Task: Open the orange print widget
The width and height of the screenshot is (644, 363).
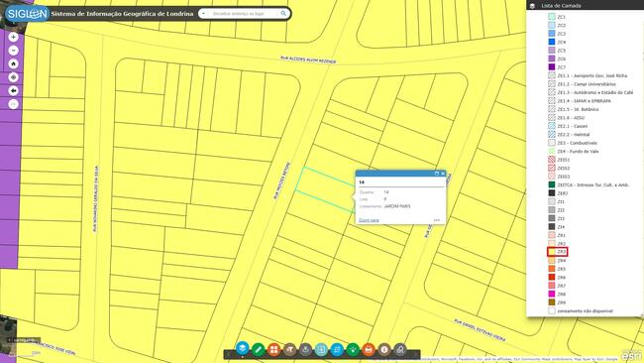Action: (369, 350)
